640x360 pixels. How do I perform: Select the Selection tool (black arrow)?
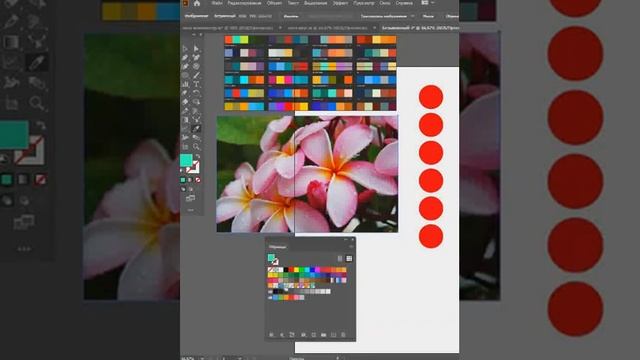pyautogui.click(x=185, y=49)
